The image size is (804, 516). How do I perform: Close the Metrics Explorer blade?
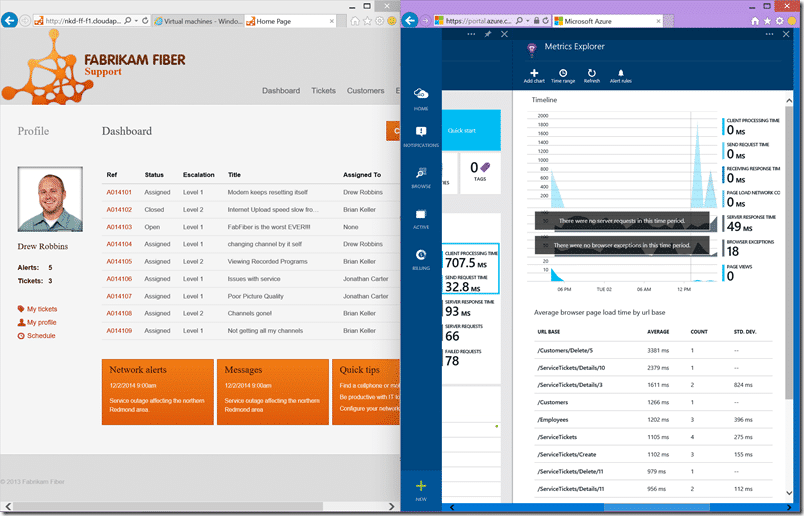tap(786, 34)
